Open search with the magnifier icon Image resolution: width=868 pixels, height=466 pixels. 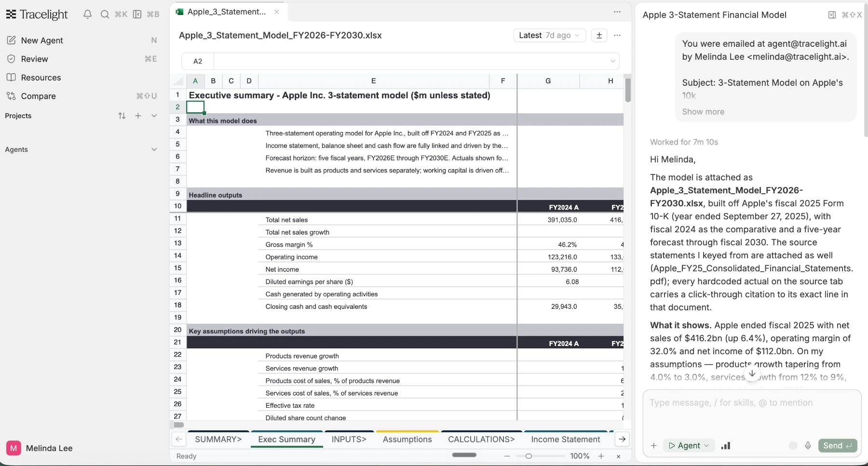point(105,14)
